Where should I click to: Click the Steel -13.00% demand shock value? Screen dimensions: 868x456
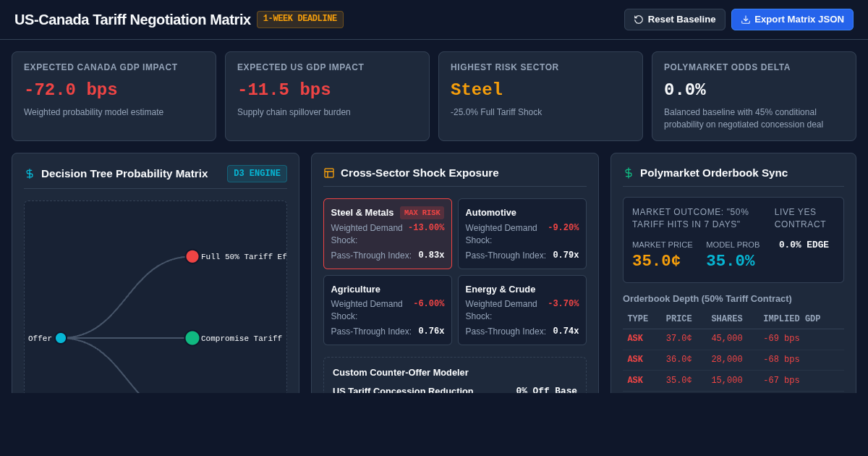[x=426, y=228]
